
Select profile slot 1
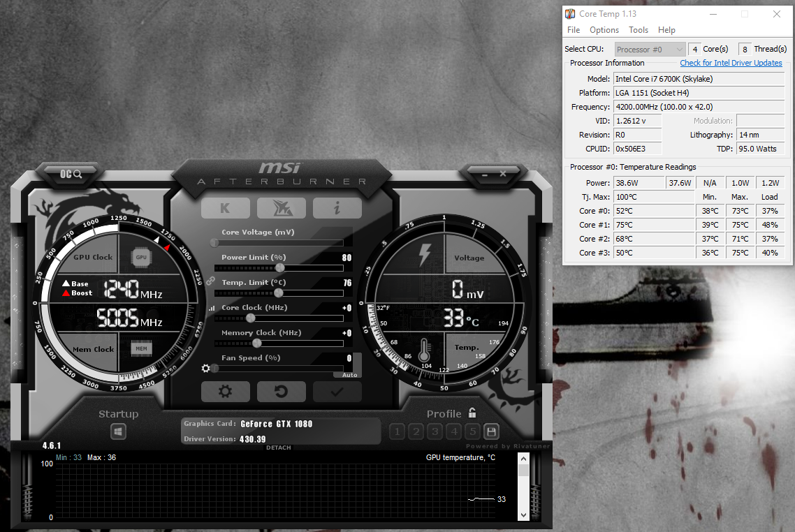(x=397, y=431)
